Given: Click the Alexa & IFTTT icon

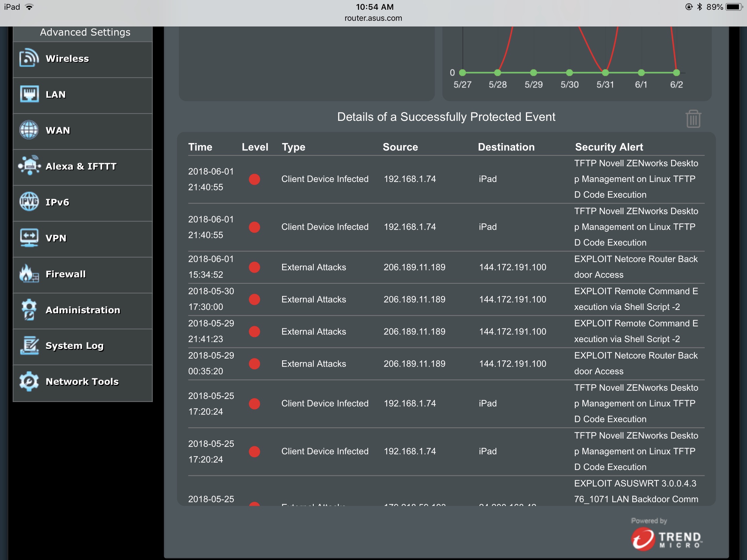Looking at the screenshot, I should click(x=30, y=166).
